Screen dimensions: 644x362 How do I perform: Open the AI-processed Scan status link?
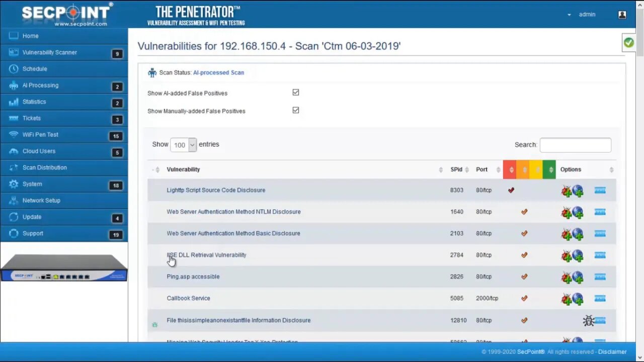tap(218, 72)
